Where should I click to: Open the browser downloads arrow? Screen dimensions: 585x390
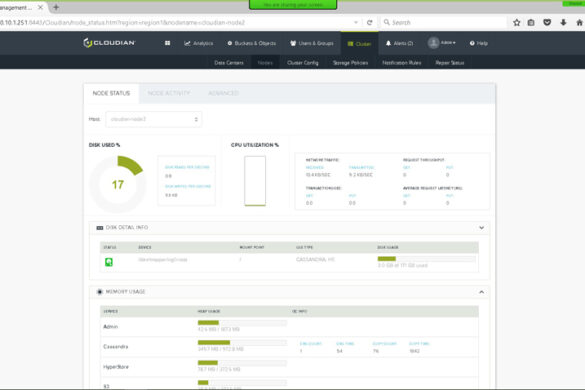pyautogui.click(x=563, y=22)
